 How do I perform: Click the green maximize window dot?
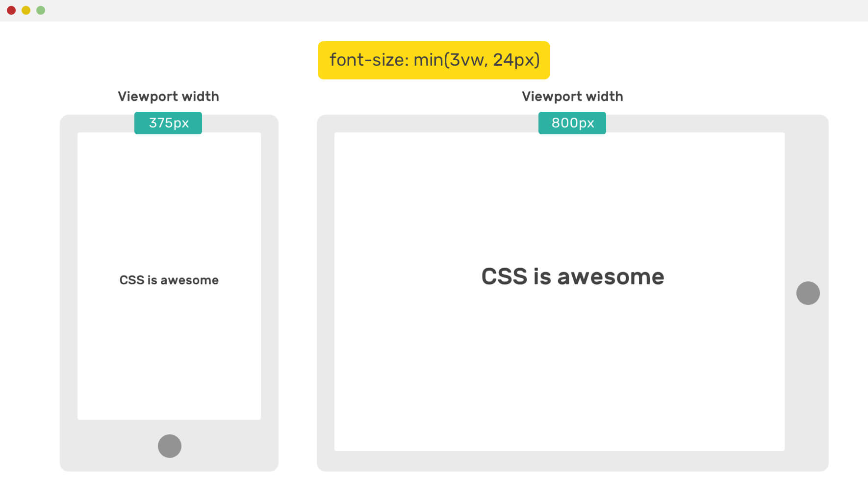point(41,10)
